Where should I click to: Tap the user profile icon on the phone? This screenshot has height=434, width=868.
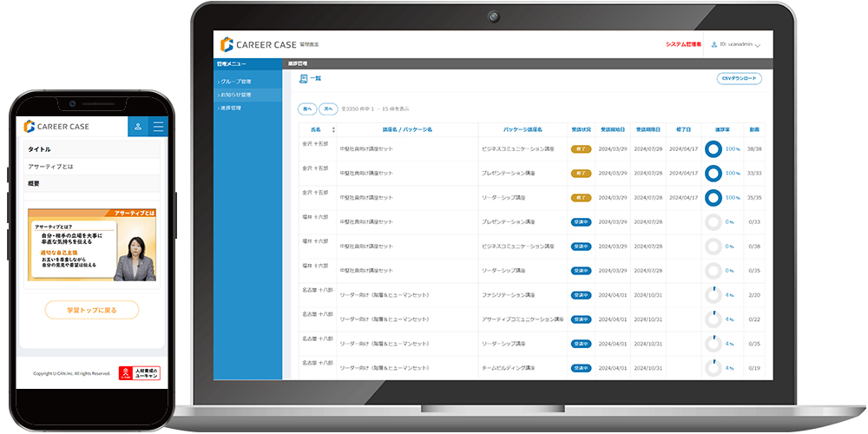(x=137, y=127)
